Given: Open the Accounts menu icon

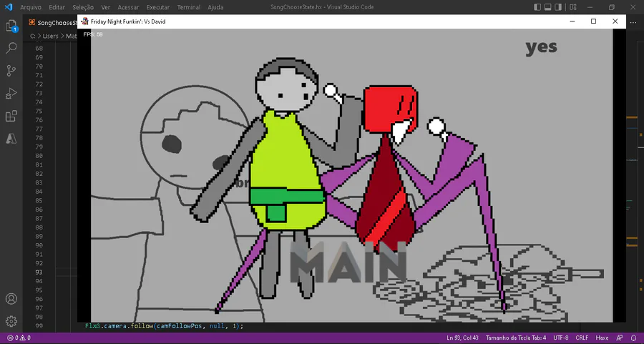Looking at the screenshot, I should tap(11, 298).
